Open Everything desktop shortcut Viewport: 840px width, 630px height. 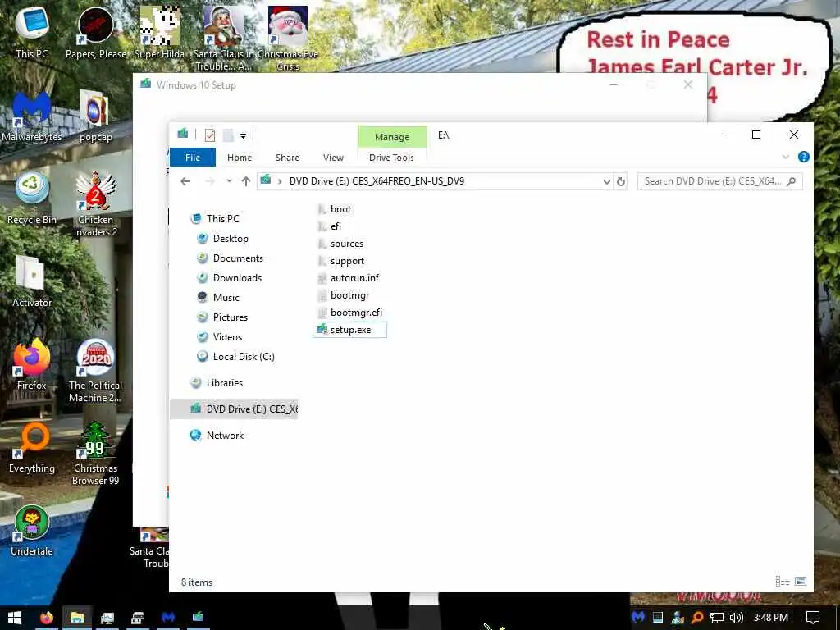coord(32,448)
